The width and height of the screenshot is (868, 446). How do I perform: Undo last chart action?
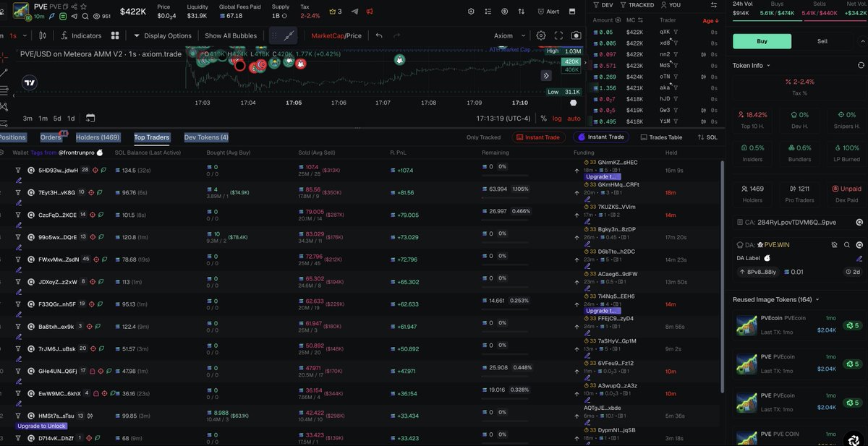(x=379, y=35)
